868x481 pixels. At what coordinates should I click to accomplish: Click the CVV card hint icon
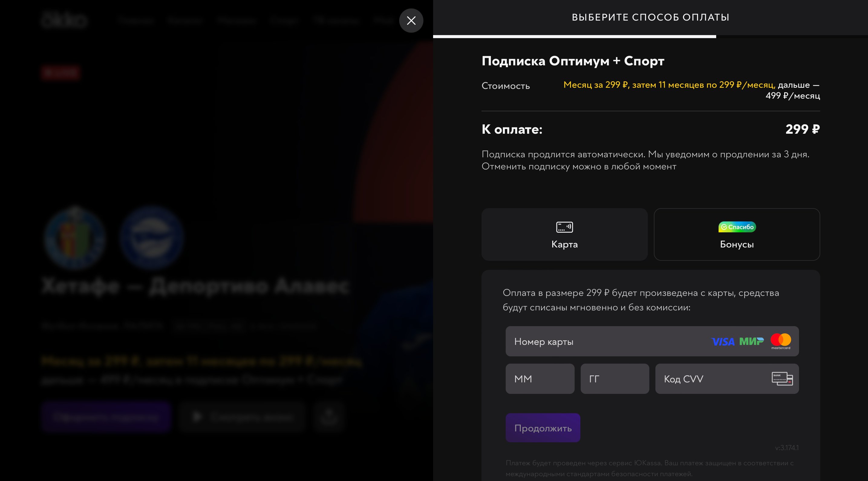[782, 378]
